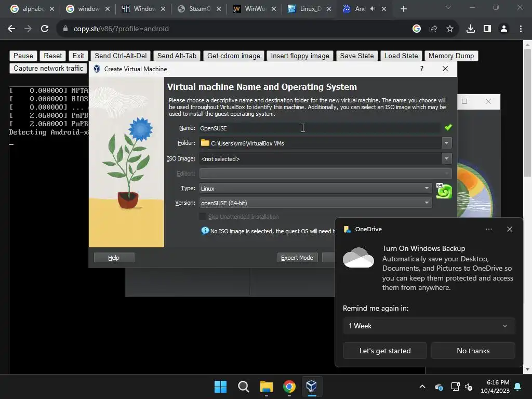Open Chrome downloads icon
532x399 pixels.
tap(470, 29)
